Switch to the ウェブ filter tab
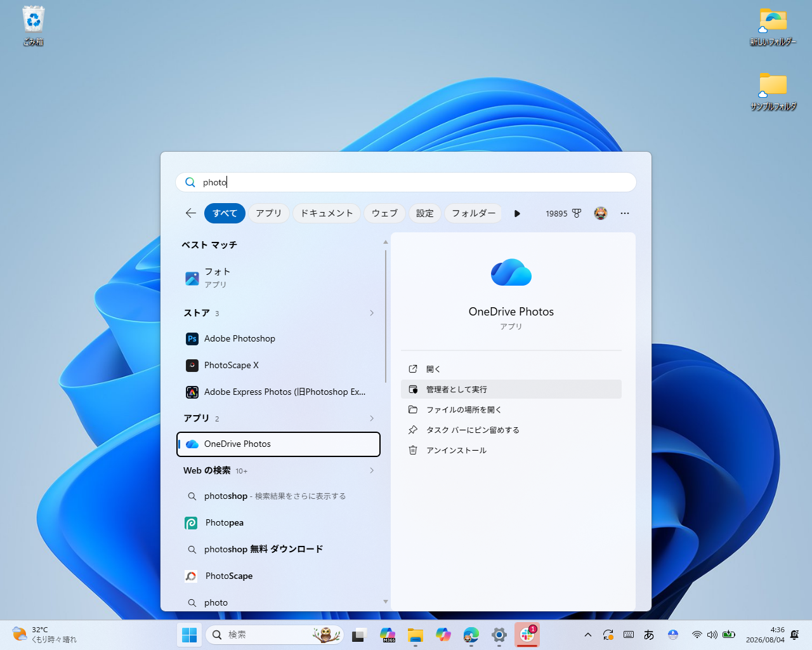 click(384, 213)
